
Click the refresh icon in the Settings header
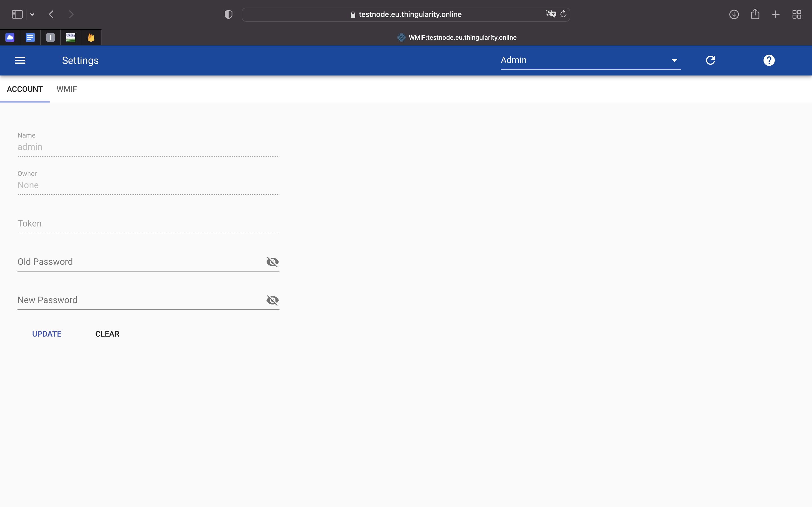point(710,60)
